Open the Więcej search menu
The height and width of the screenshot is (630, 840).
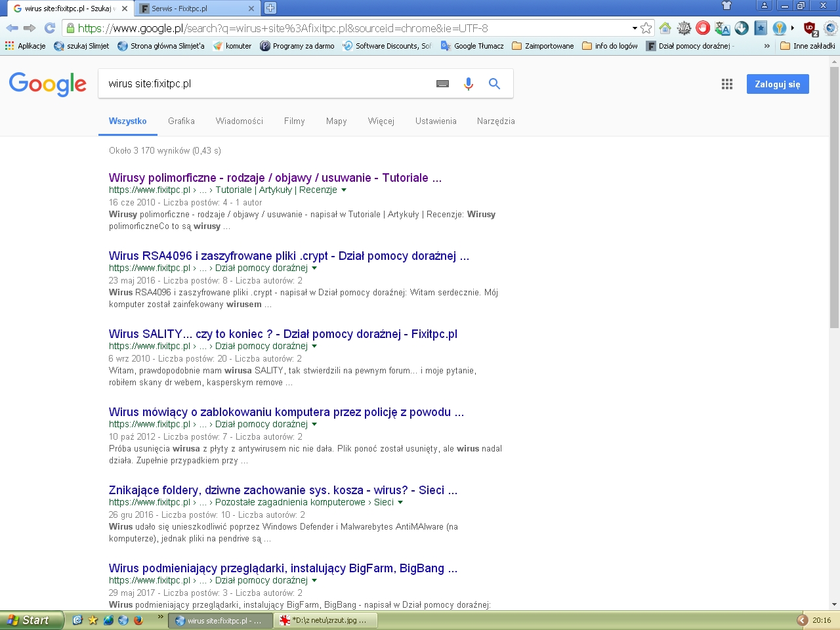coord(381,121)
